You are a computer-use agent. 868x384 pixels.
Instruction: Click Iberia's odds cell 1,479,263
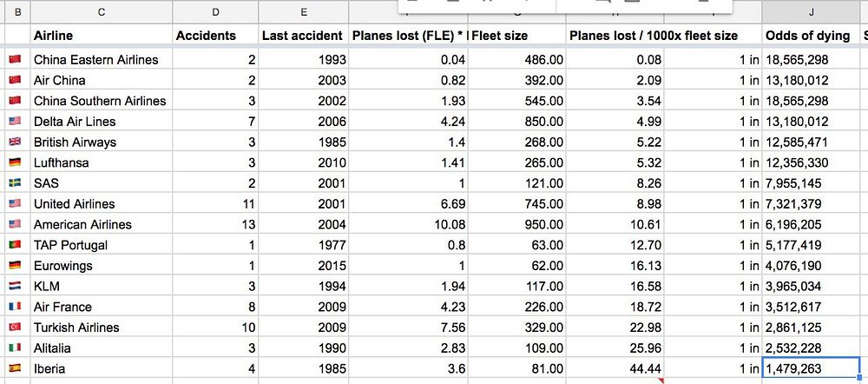coord(811,368)
